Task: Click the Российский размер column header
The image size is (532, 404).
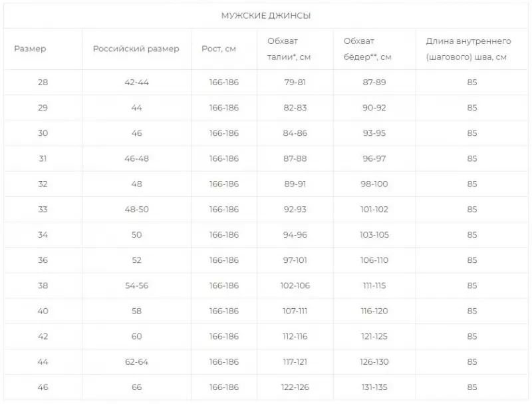Action: 136,49
